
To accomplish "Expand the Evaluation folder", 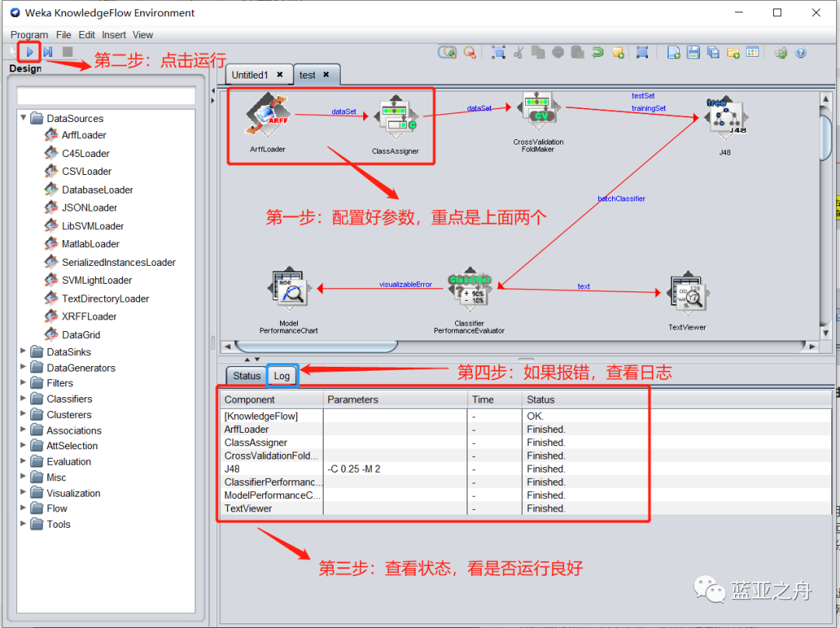I will 23,461.
